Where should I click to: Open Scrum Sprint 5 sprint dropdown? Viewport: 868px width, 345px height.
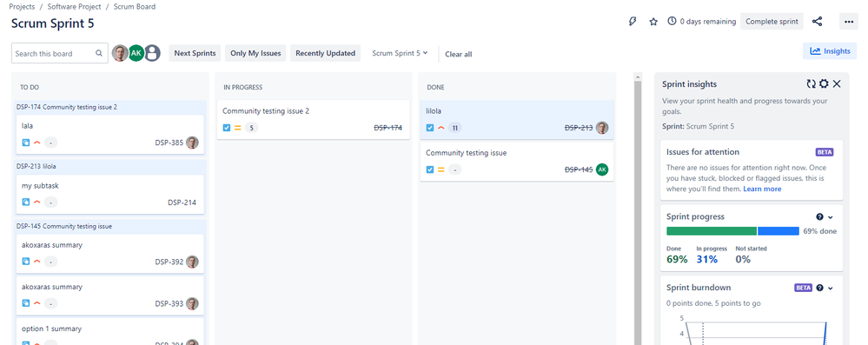pos(400,53)
